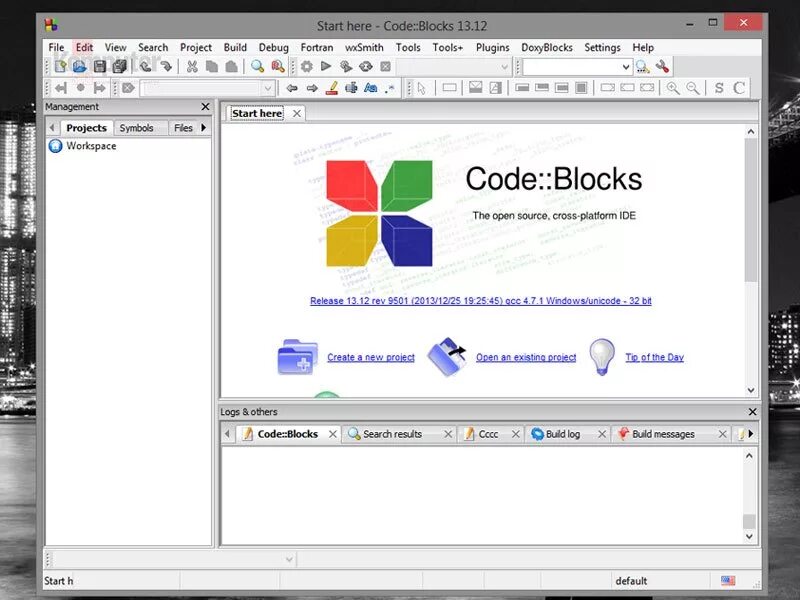Show more Management tabs with right arrow

204,128
